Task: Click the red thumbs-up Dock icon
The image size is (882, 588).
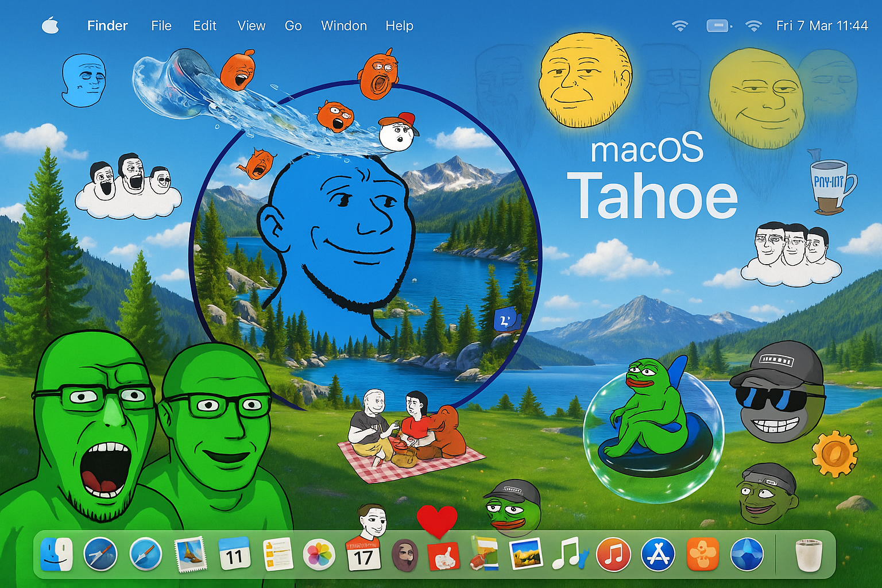Action: point(444,556)
